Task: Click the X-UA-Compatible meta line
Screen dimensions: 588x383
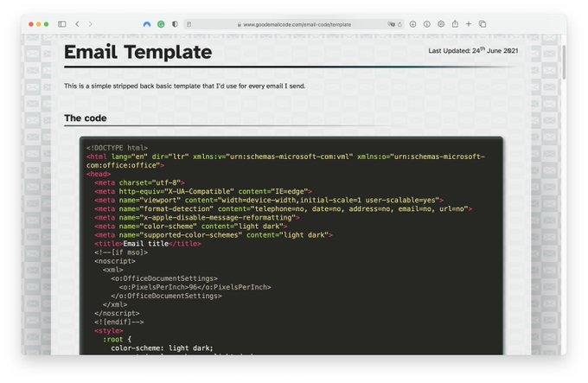Action: (203, 191)
